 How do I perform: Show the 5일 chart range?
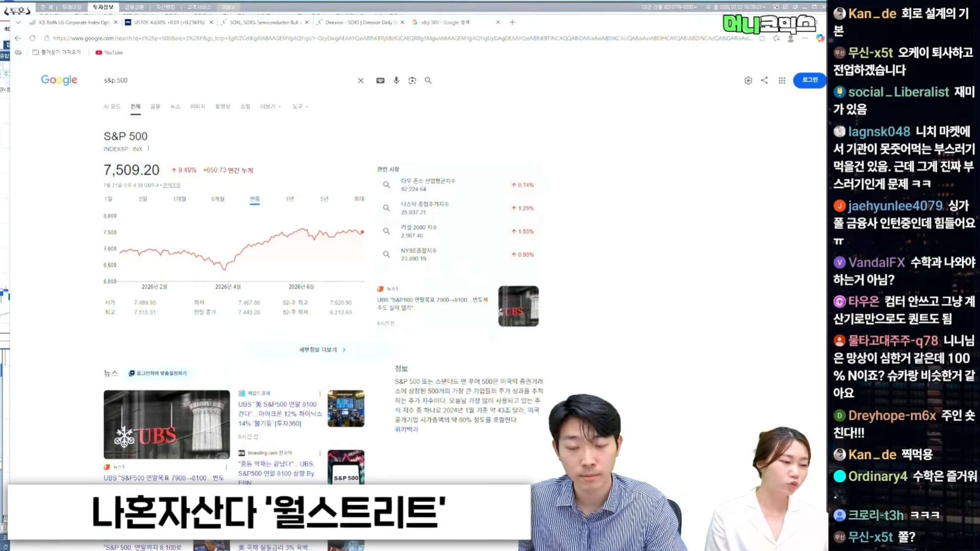tap(143, 199)
